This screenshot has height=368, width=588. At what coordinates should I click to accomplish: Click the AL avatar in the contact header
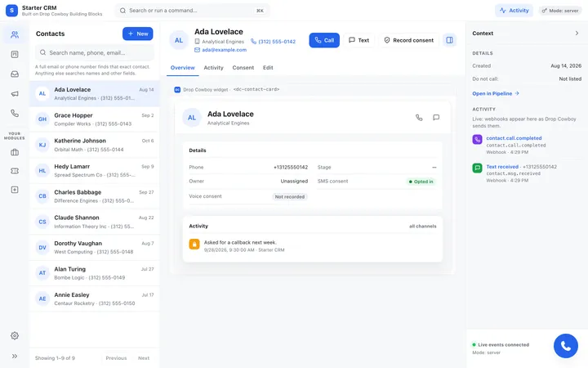tap(179, 40)
